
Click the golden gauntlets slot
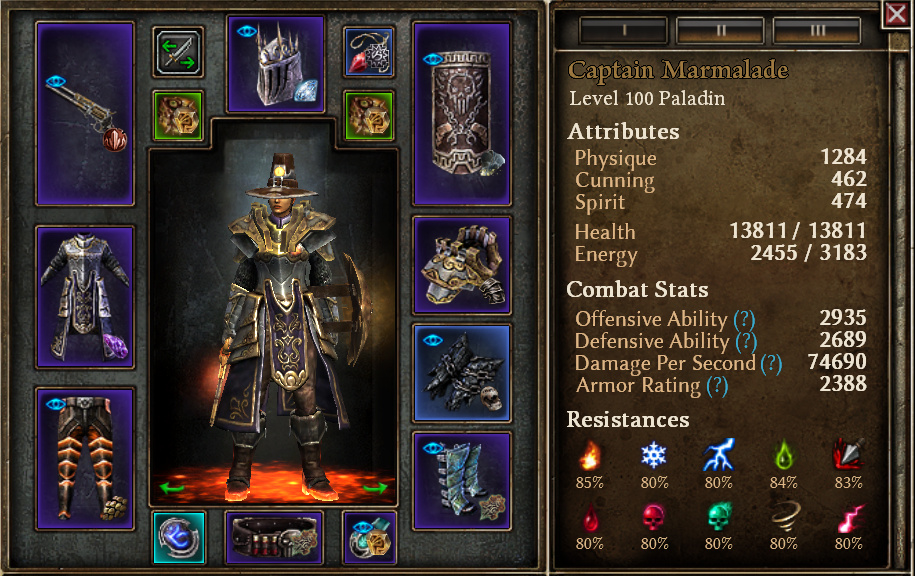tap(462, 265)
